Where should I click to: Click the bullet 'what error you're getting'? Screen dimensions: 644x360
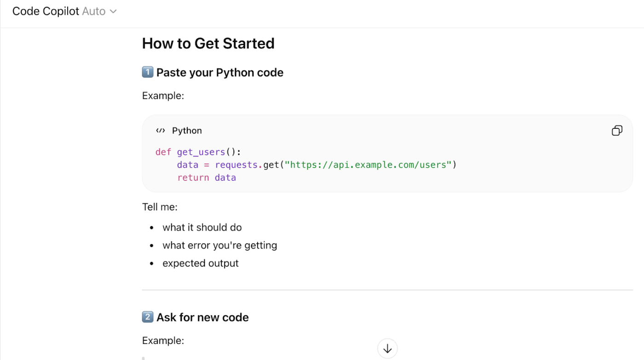[219, 245]
